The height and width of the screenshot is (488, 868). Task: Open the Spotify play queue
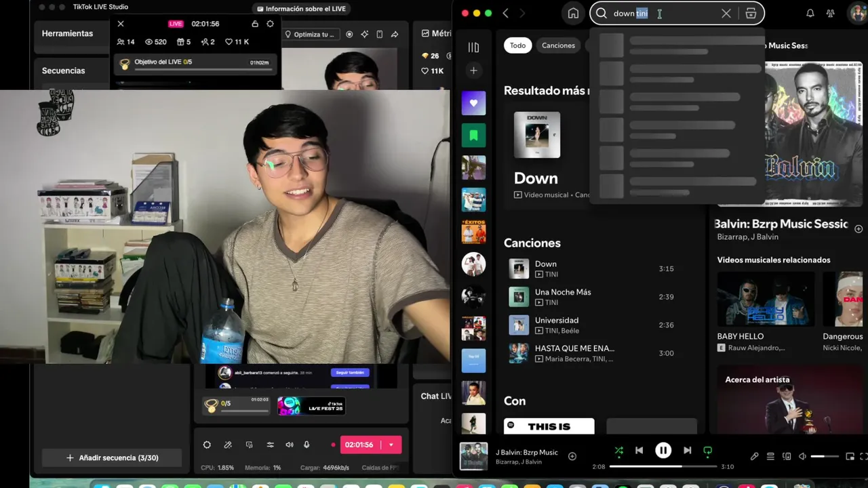tap(770, 456)
